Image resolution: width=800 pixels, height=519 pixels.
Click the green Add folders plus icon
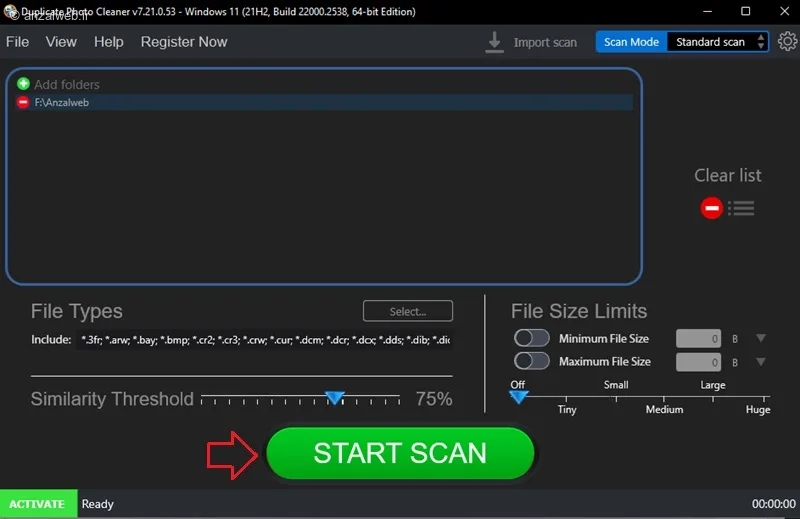point(23,84)
